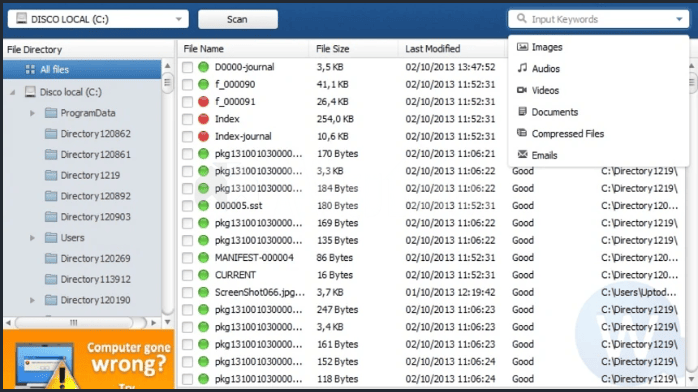Click the Documents filter icon
Viewport: 698px width, 392px height.
coord(522,111)
